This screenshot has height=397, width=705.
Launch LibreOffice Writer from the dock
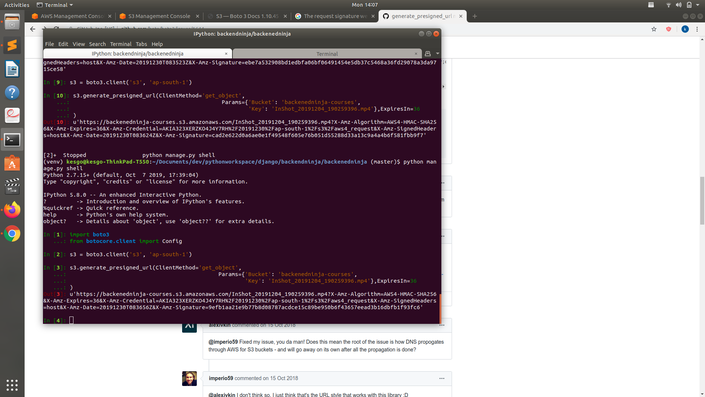pos(12,69)
